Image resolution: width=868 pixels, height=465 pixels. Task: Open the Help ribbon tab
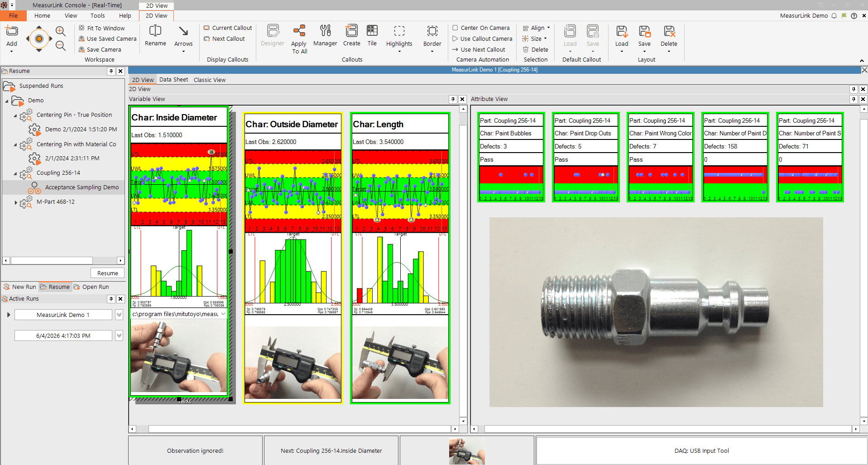(x=125, y=15)
